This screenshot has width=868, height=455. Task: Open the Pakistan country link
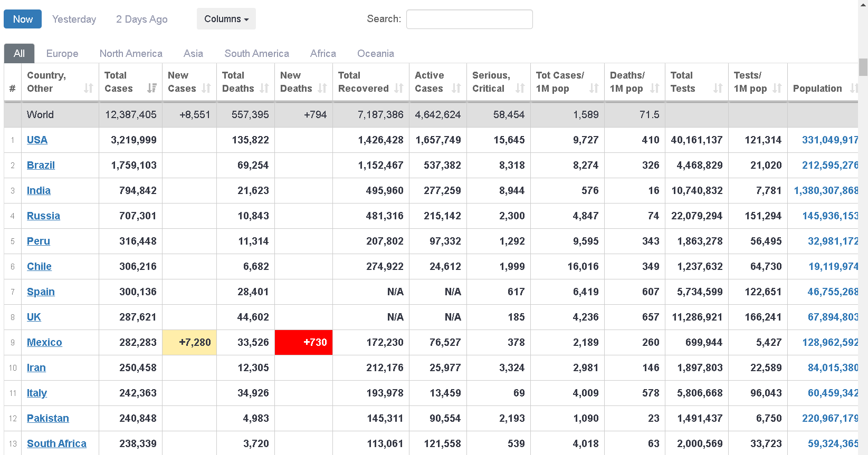48,418
